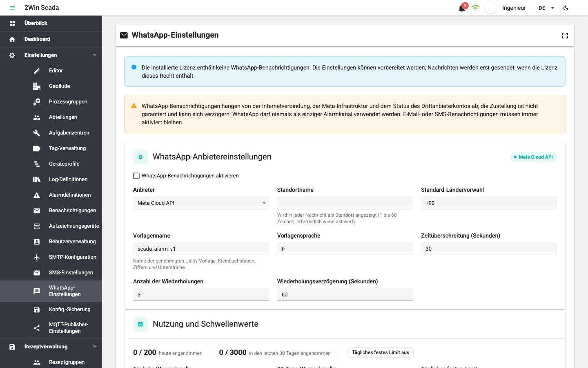
Task: Click the Abteilungen people icon
Action: [37, 117]
